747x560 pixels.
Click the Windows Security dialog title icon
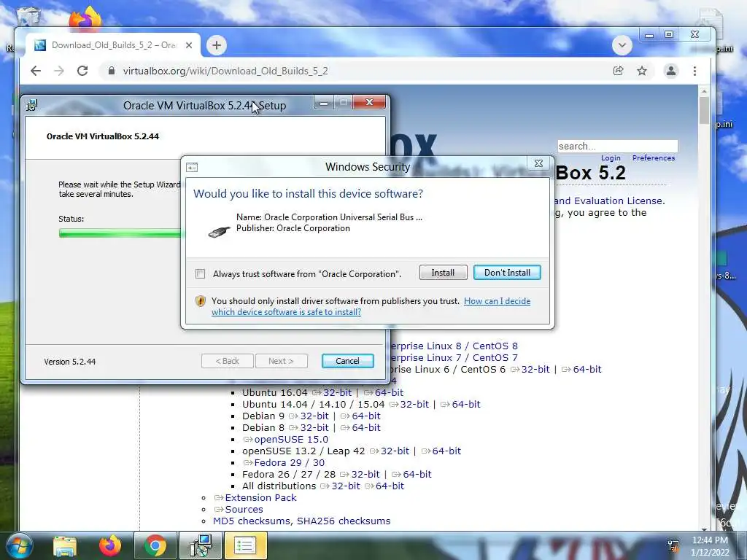pyautogui.click(x=192, y=167)
